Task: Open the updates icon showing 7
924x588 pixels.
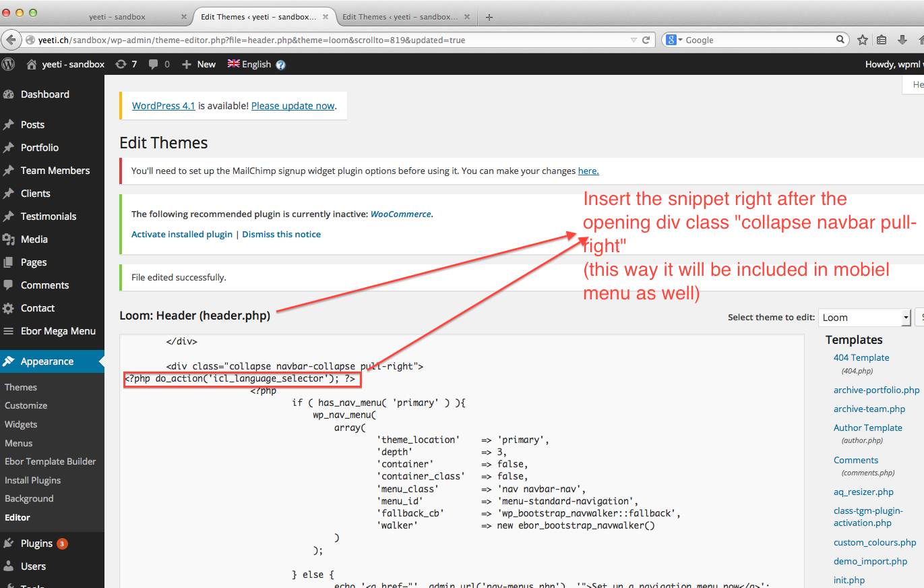Action: 121,64
